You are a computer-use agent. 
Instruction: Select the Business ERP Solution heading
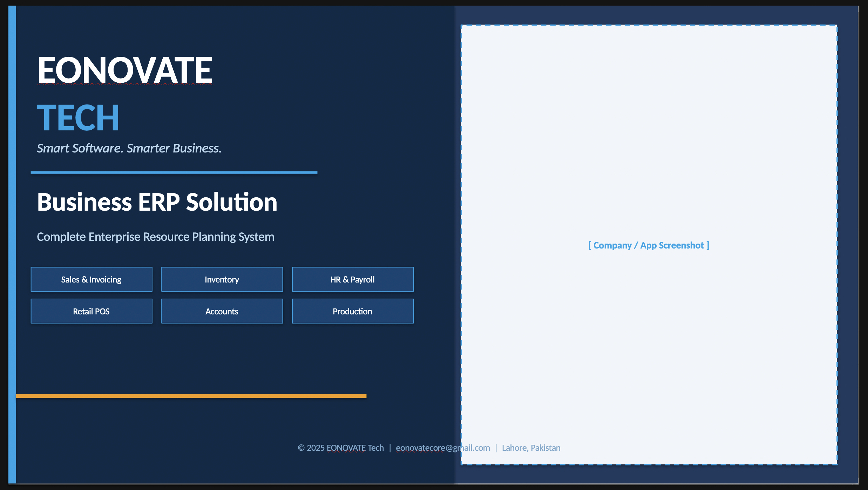coord(157,202)
